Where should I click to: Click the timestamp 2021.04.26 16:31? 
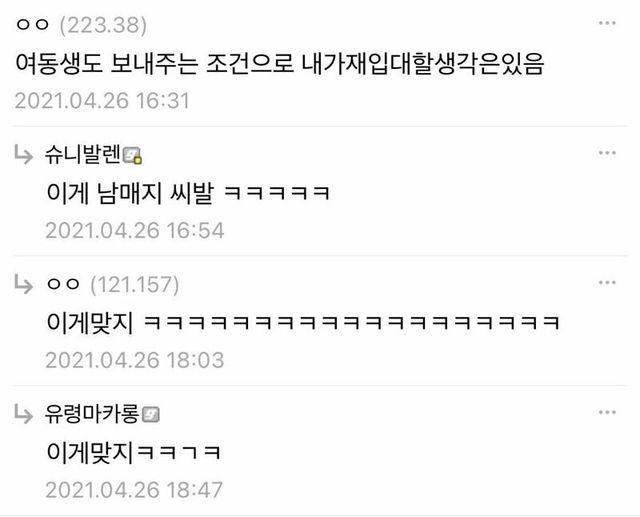102,101
